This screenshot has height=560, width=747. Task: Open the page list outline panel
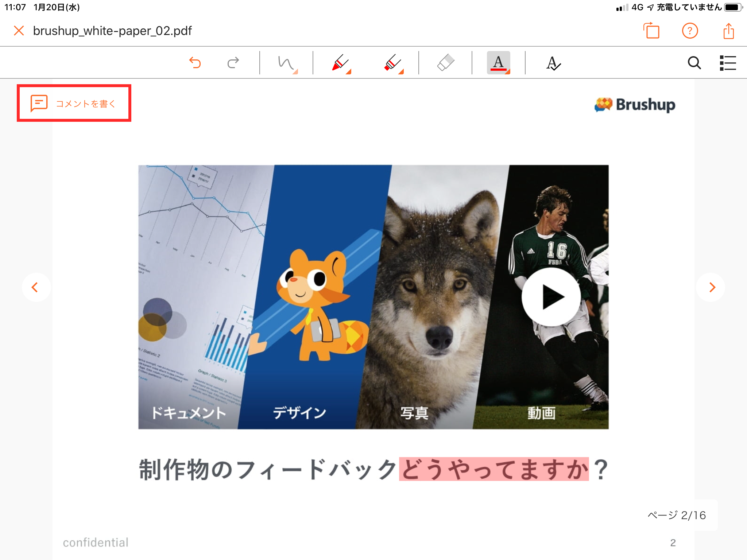tap(728, 63)
